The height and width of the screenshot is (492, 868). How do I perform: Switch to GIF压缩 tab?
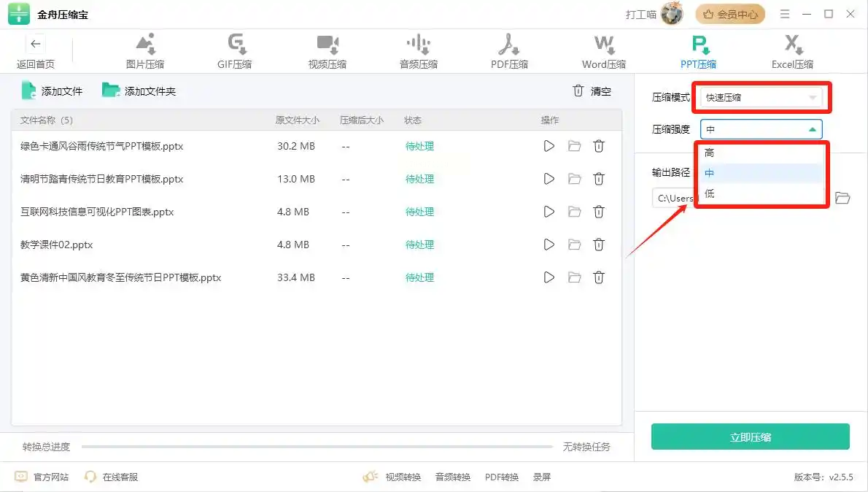(235, 52)
